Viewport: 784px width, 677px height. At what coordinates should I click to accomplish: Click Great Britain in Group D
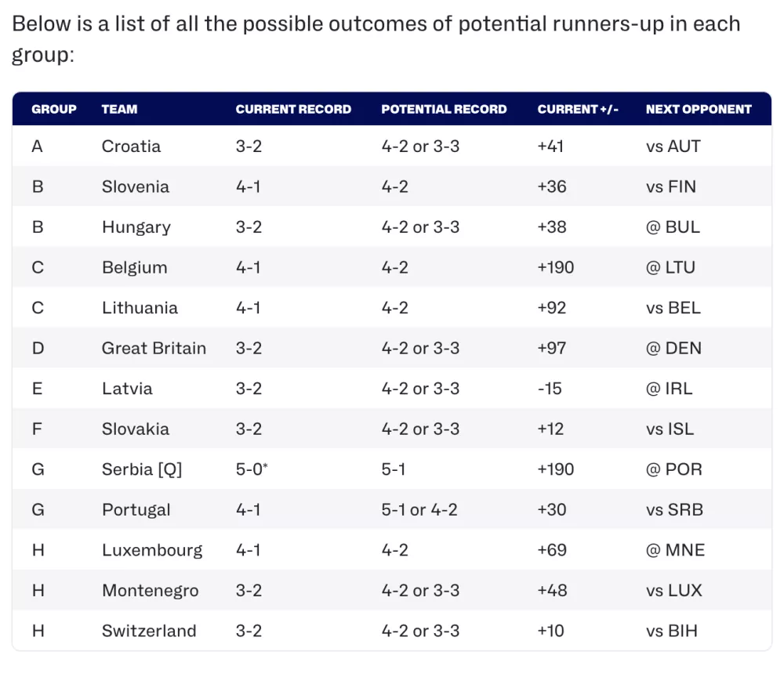tap(154, 348)
